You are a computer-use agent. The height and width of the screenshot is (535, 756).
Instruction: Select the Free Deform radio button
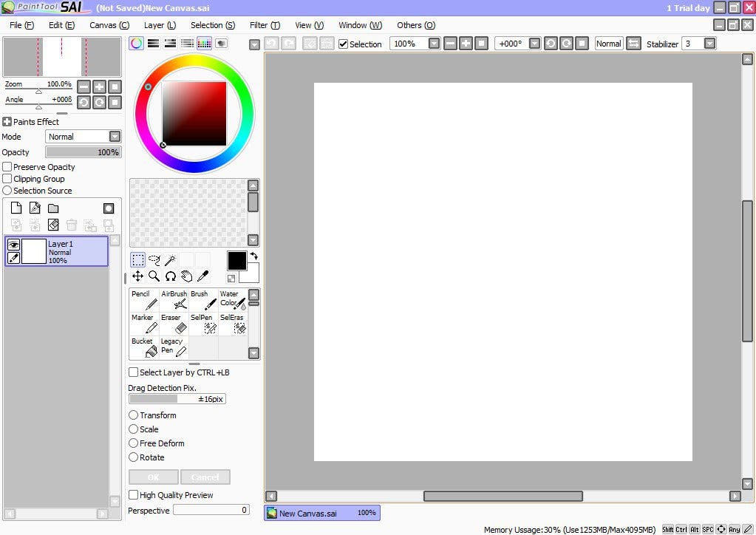tap(134, 443)
